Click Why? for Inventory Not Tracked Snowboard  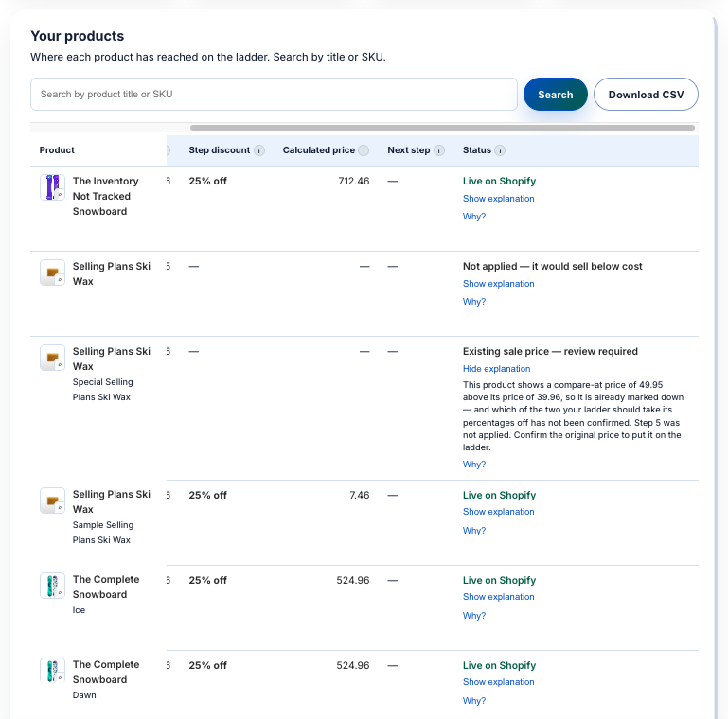pos(474,217)
